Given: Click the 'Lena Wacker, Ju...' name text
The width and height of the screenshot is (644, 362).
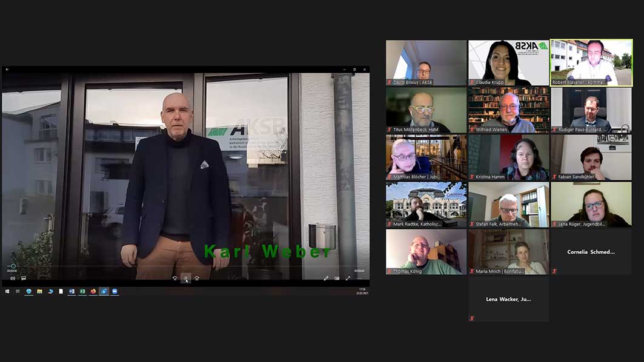Looking at the screenshot, I should tap(508, 299).
